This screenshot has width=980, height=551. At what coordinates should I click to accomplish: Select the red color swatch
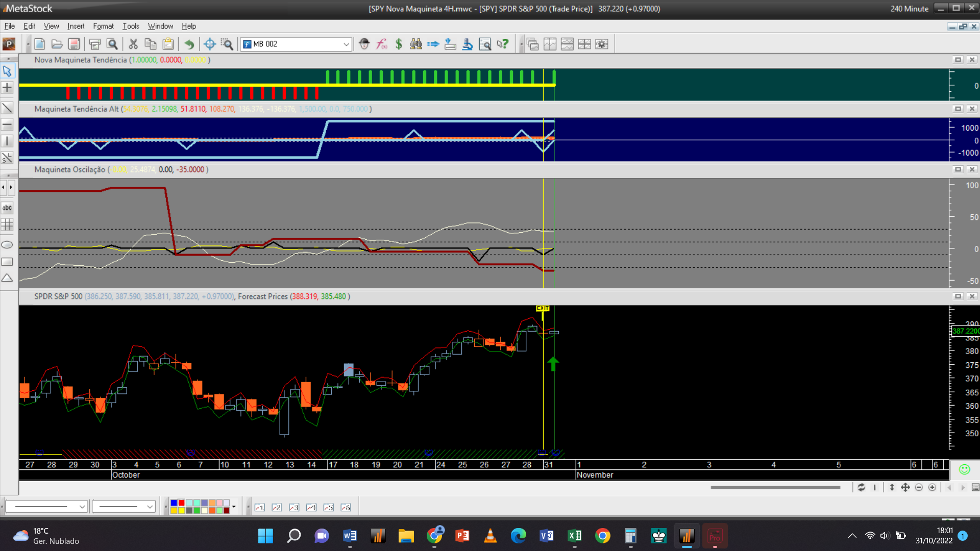pyautogui.click(x=181, y=503)
